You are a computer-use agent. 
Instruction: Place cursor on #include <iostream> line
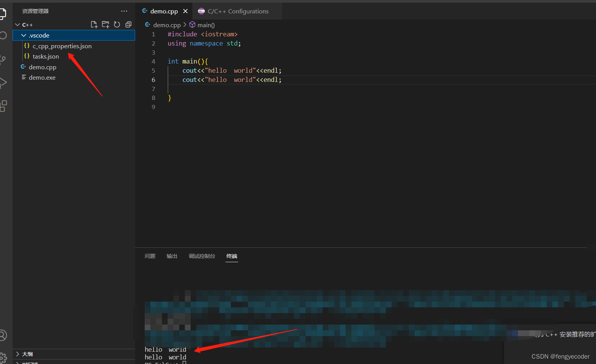pyautogui.click(x=202, y=34)
